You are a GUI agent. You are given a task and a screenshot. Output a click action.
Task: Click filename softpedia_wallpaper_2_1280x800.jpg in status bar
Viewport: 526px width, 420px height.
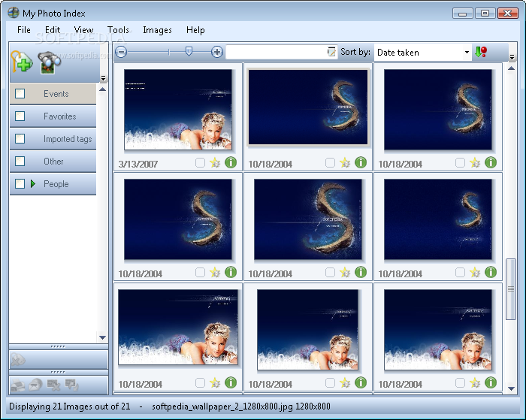[222, 406]
